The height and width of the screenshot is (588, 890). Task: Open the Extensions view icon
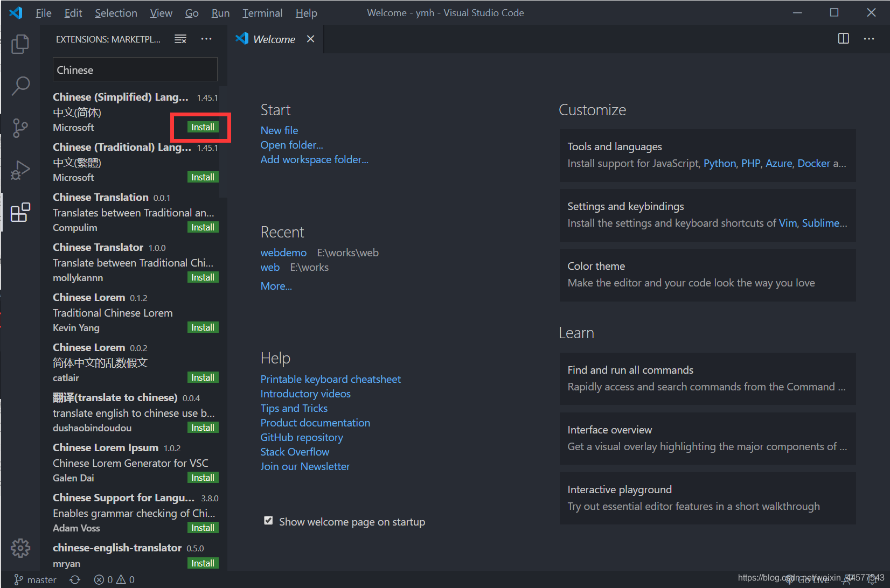click(x=20, y=213)
